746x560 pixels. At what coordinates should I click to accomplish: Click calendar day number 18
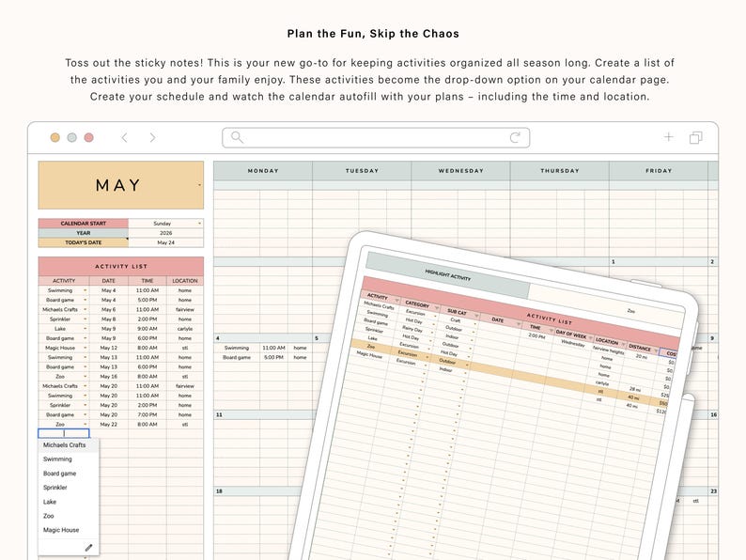[219, 491]
